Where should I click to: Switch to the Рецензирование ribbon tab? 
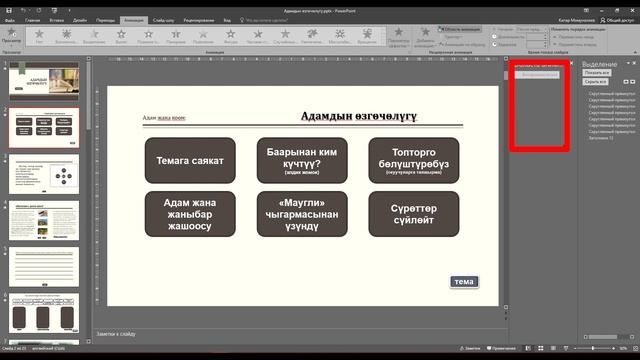click(x=199, y=20)
